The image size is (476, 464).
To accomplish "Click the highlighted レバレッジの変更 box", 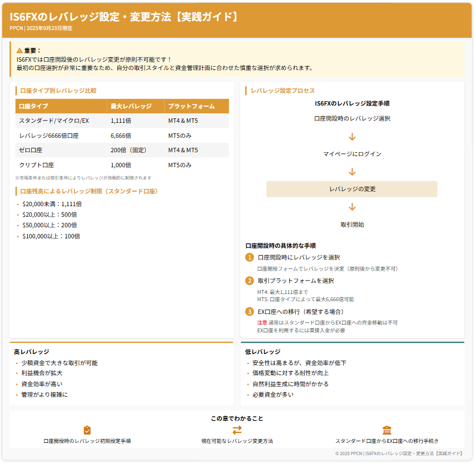I will (352, 189).
